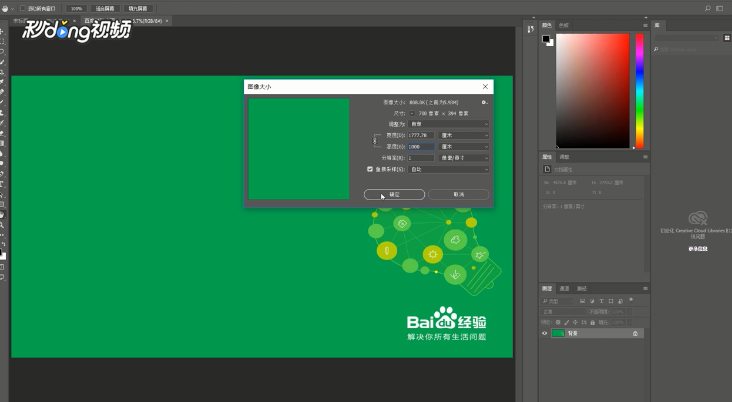Select the 属性 (Properties) tab

click(547, 157)
